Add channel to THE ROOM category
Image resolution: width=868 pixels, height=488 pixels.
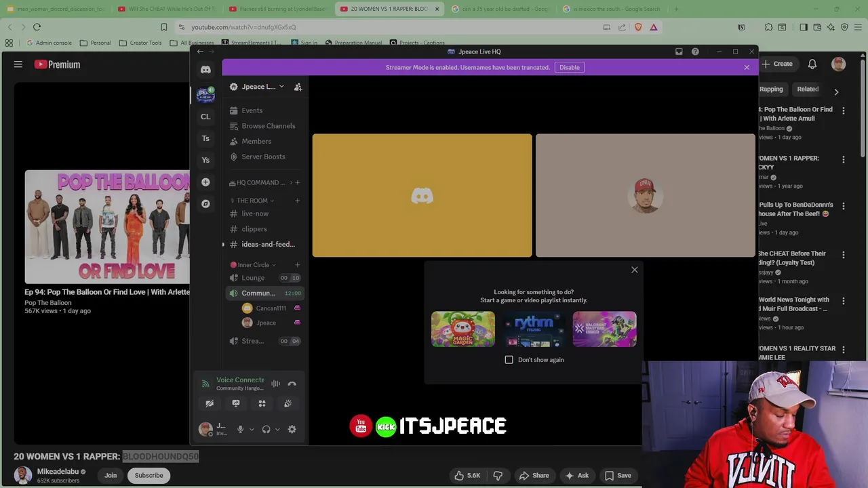297,201
